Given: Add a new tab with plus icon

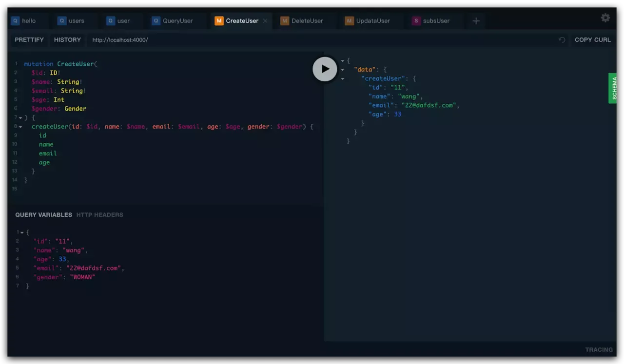Looking at the screenshot, I should (x=476, y=20).
